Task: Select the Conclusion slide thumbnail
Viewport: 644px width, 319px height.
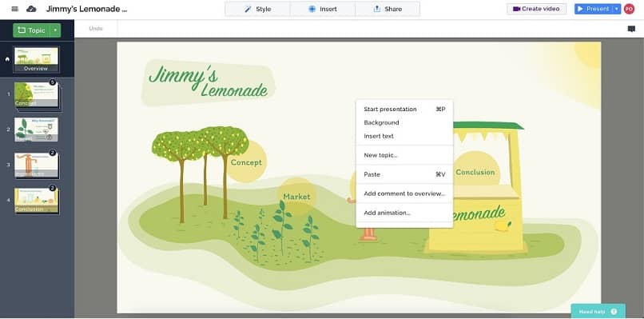Action: (36, 200)
